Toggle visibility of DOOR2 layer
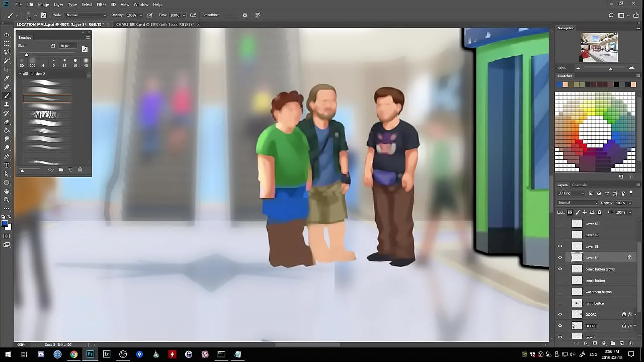This screenshot has height=362, width=644. [560, 314]
